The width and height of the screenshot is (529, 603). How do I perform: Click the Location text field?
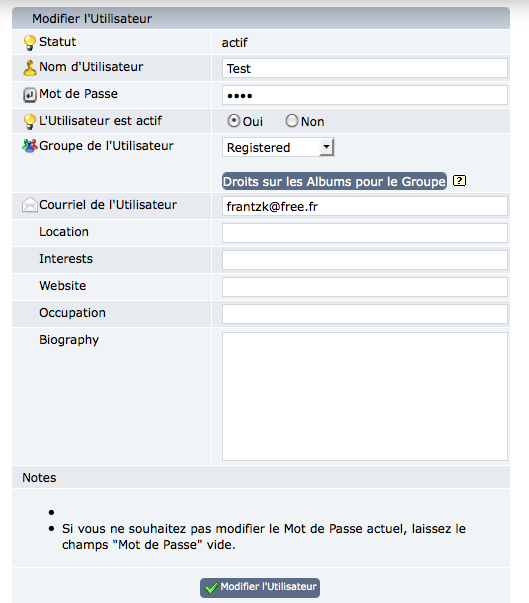click(x=364, y=233)
